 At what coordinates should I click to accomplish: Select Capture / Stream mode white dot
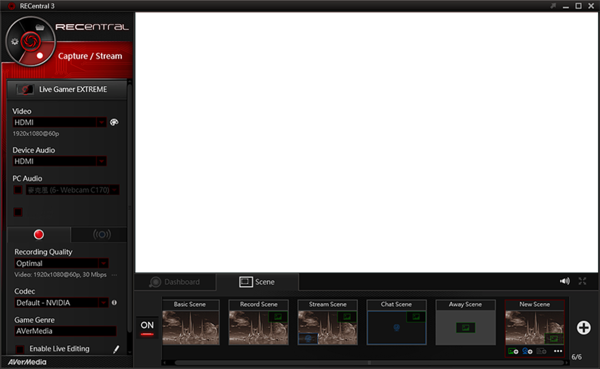pos(39,56)
